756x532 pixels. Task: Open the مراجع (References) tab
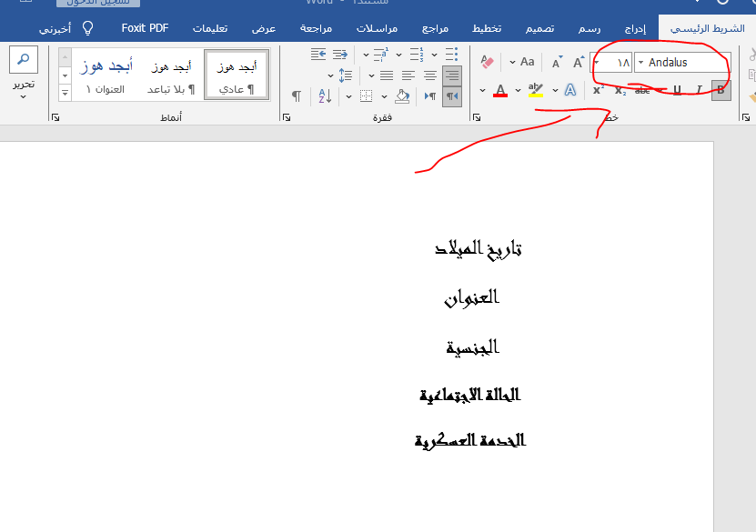coord(436,28)
